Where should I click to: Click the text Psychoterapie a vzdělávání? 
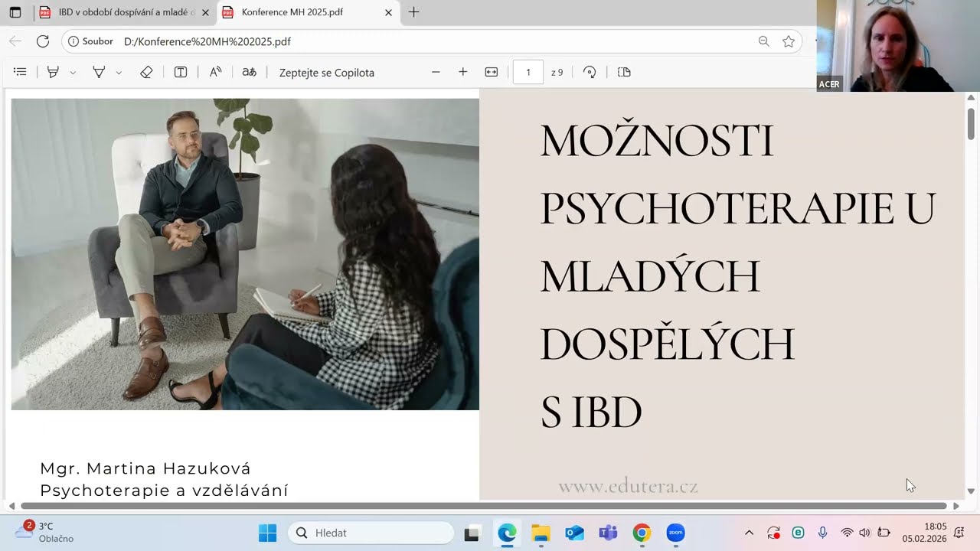pyautogui.click(x=164, y=491)
